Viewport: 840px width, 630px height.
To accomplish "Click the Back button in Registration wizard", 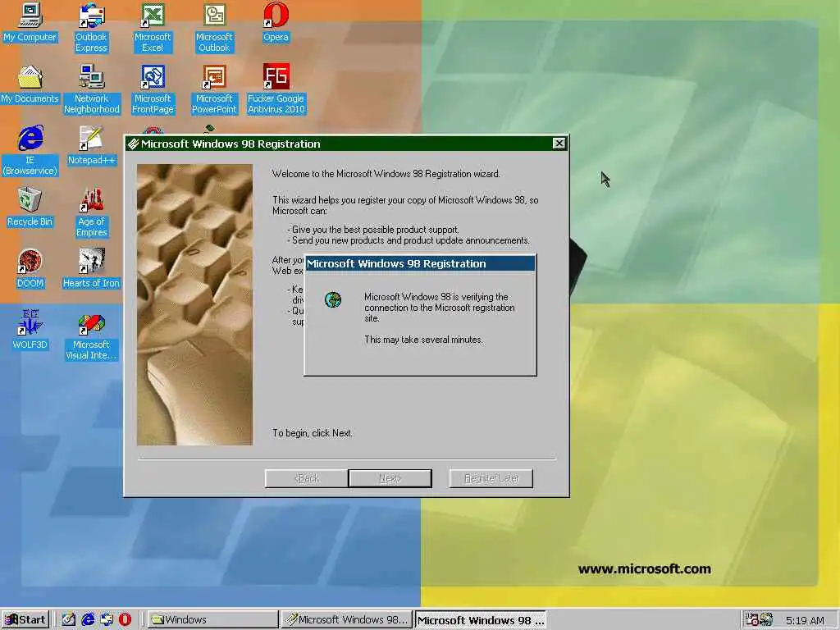I will point(307,478).
